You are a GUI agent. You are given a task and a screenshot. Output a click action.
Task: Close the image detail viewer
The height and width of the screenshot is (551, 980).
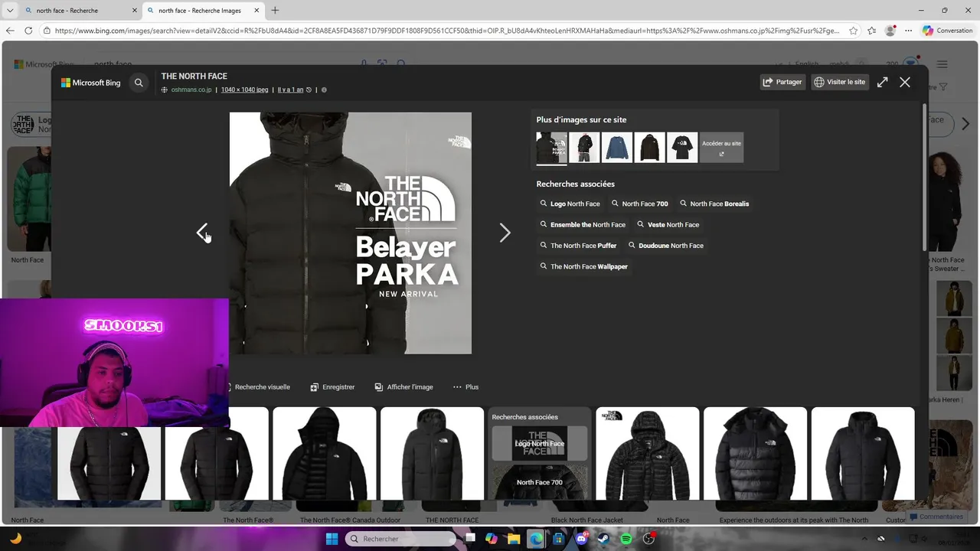(905, 82)
